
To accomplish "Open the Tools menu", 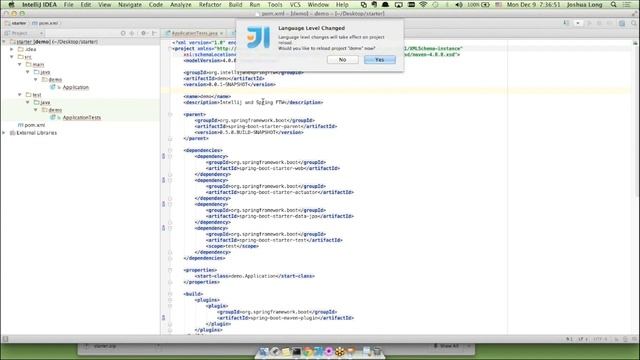I will [275, 4].
